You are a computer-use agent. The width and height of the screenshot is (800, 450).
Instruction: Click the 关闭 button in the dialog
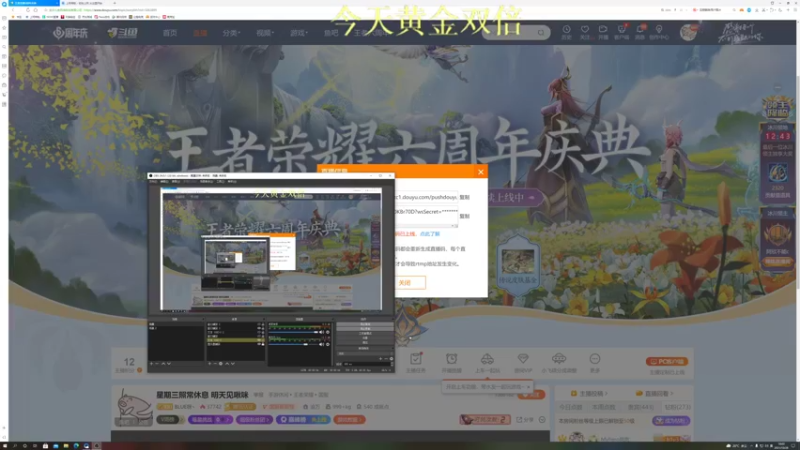coord(410,283)
